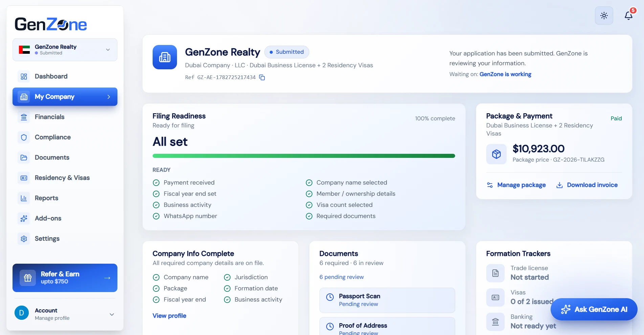Click the Paid status label
Viewport: 644px width, 335px height.
coord(616,118)
